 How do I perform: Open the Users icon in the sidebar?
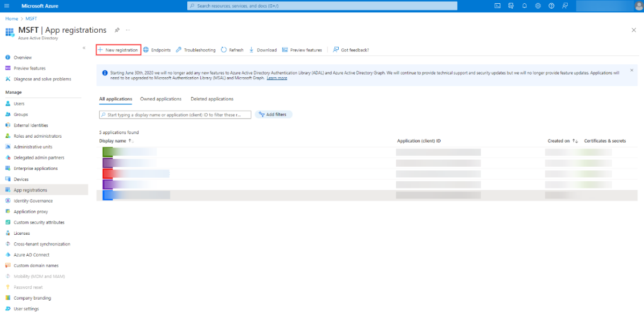click(x=8, y=103)
